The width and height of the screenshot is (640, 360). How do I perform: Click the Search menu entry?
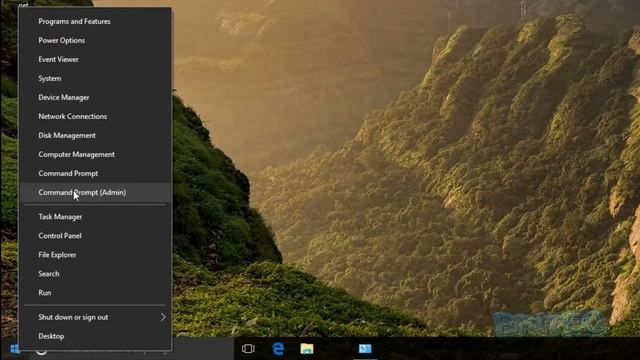[95, 273]
